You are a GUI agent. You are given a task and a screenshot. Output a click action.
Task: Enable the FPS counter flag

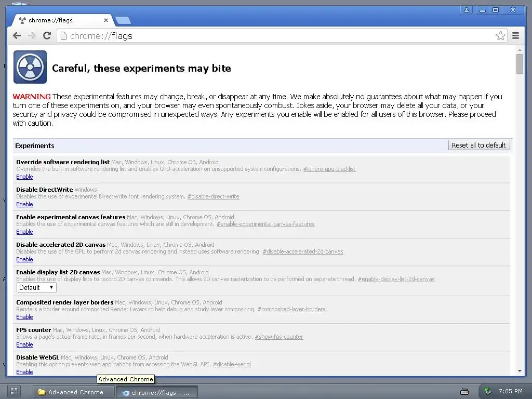24,344
